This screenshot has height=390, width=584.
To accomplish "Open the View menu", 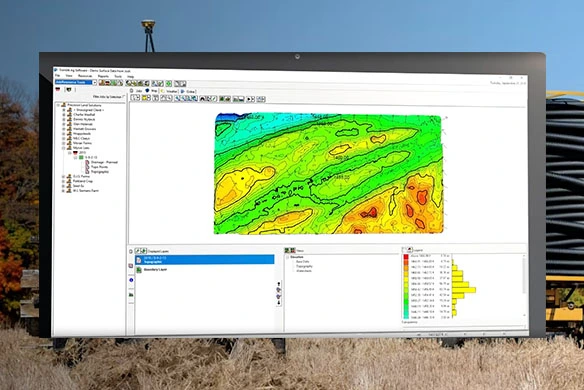I will pyautogui.click(x=69, y=76).
